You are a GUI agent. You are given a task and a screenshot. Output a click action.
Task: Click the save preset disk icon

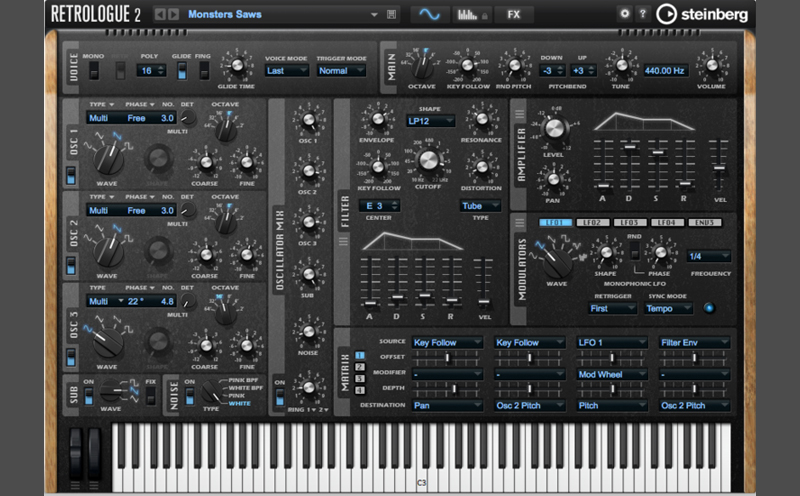coord(390,14)
